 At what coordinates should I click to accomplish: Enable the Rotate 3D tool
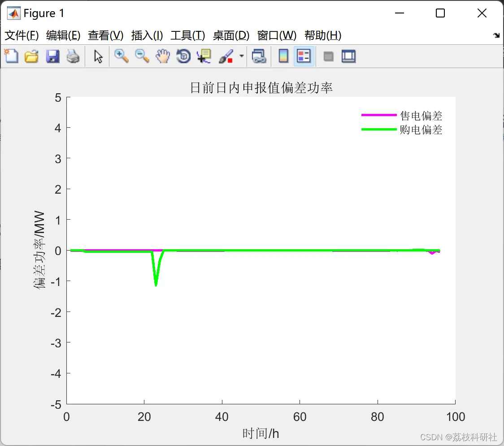click(183, 56)
